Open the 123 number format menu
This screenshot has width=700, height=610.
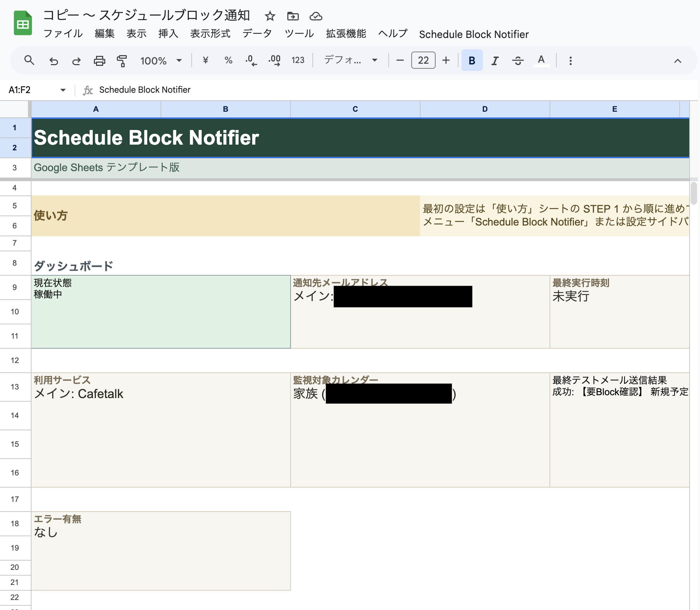click(297, 60)
